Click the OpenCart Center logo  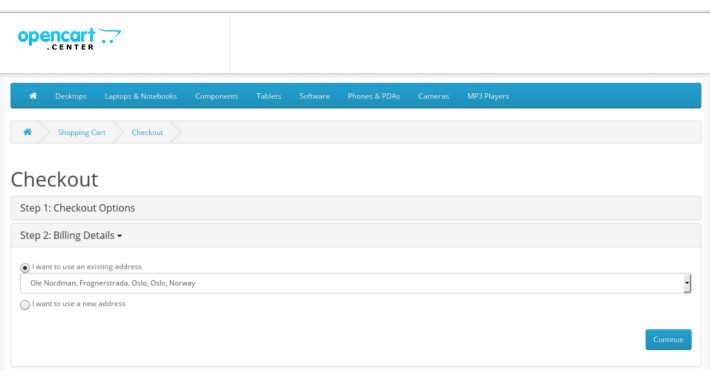click(69, 38)
